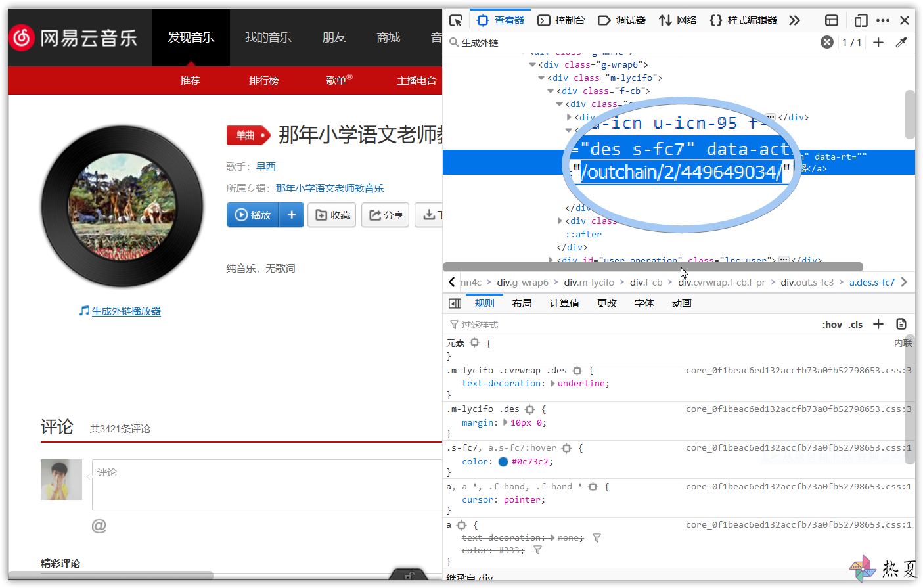Open album link 那年小学语文老师教音乐
Screen dimensions: 923x588
[x=330, y=189]
